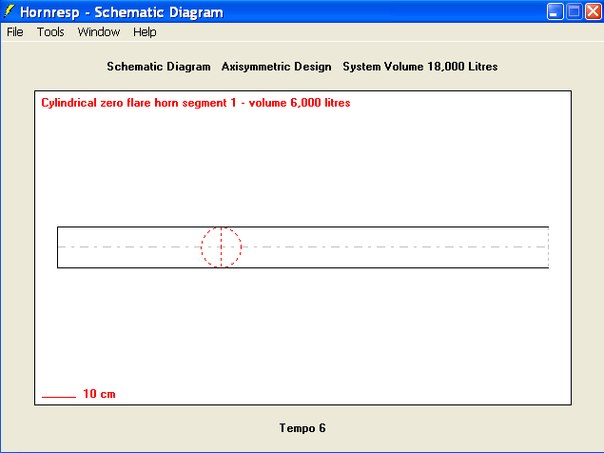
Task: Click the dashed open end of horn
Action: coord(549,247)
